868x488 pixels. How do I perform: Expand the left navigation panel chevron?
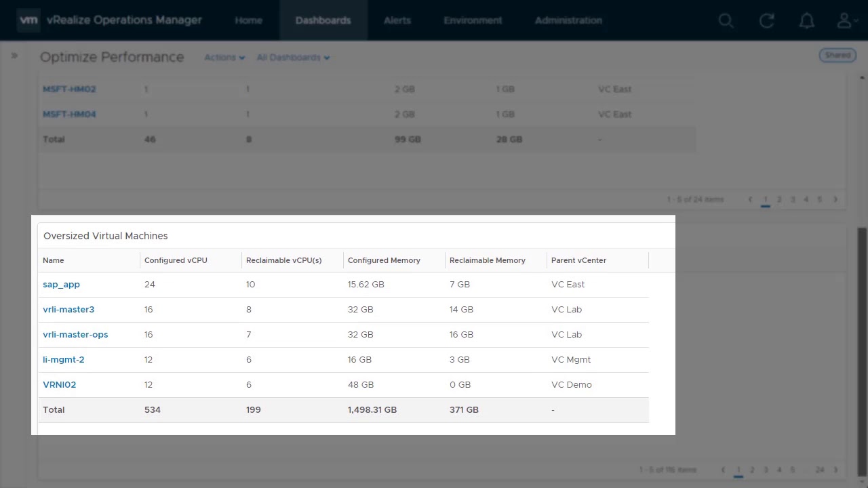click(x=14, y=56)
